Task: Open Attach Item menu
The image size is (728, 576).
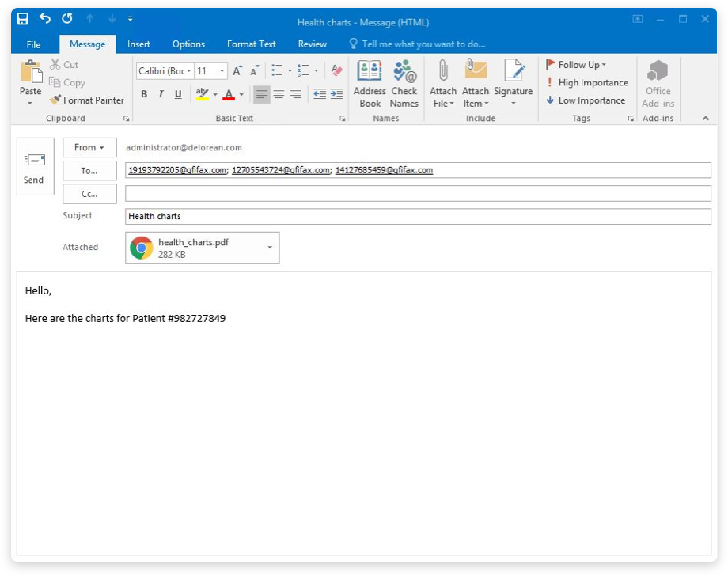Action: (x=476, y=84)
